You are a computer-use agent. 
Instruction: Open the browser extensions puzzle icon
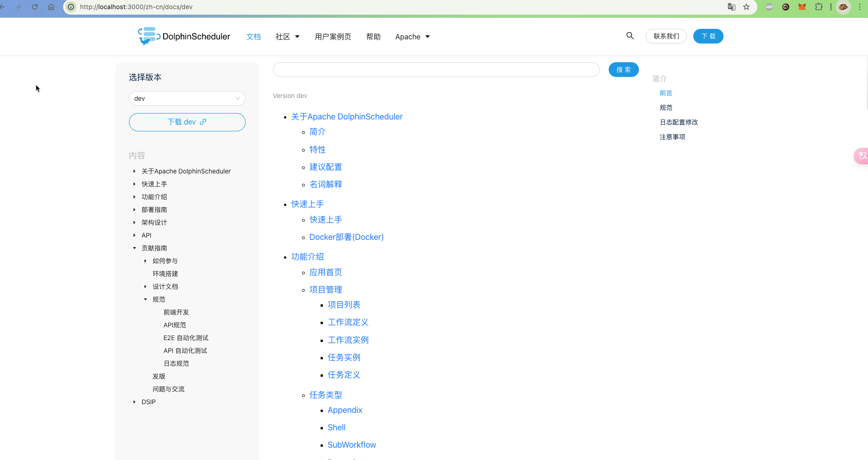[x=819, y=7]
